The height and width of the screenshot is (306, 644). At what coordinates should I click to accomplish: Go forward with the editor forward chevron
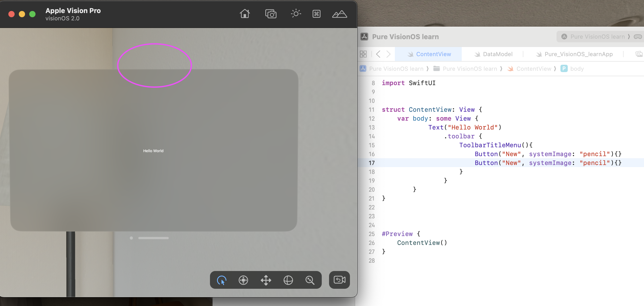[388, 54]
